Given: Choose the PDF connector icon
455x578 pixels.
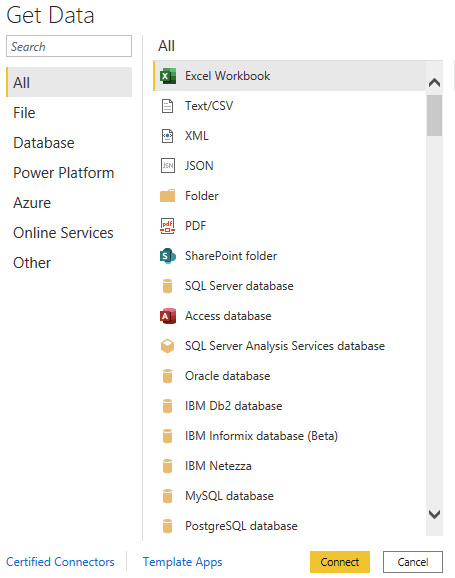Looking at the screenshot, I should coord(167,226).
